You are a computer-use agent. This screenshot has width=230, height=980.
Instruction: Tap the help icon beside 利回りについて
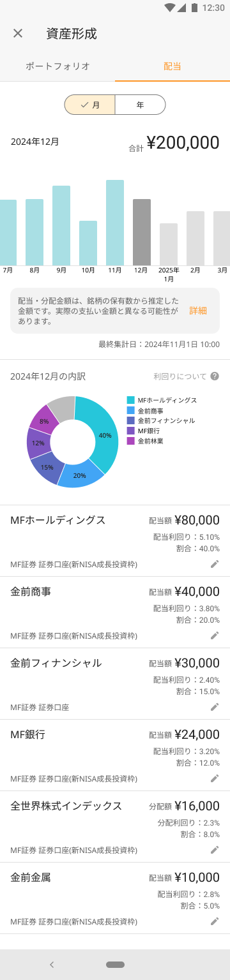(215, 376)
